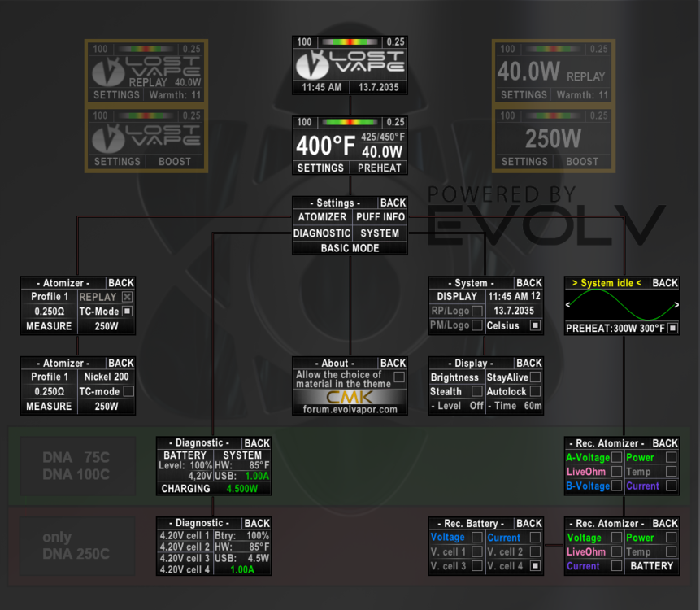Click the right arrow in System idle graph
This screenshot has height=610, width=700.
coord(676,304)
